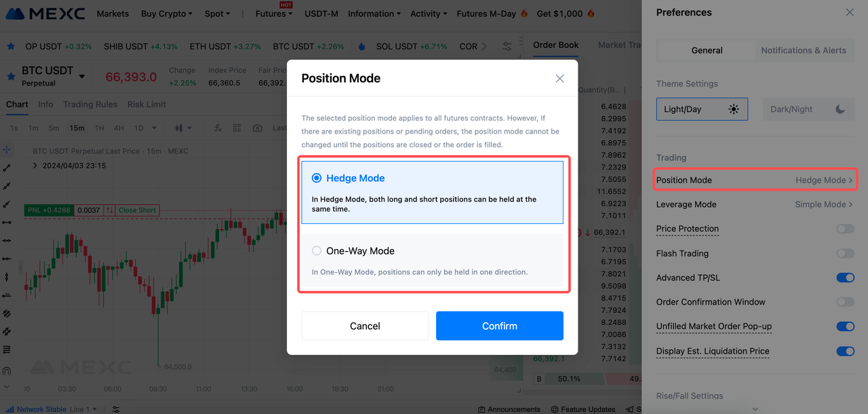Open the Leverage Mode Simple Mode selector
The width and height of the screenshot is (868, 414).
[x=823, y=204]
